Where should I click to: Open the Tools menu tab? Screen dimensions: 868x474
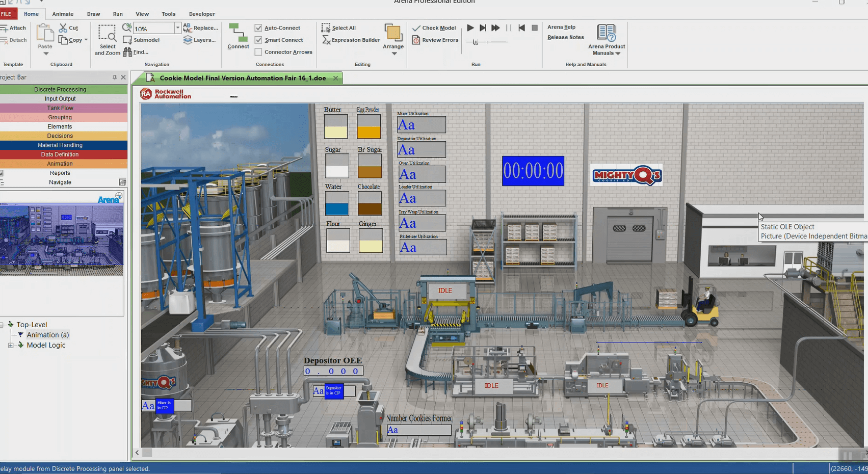168,14
